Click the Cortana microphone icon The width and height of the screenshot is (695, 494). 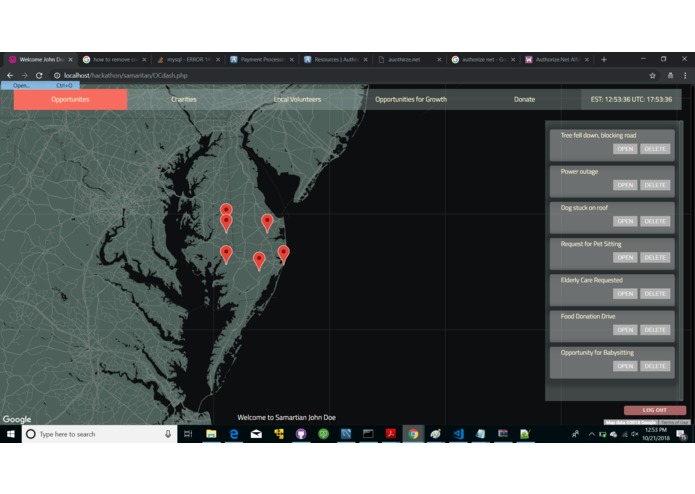[x=168, y=434]
